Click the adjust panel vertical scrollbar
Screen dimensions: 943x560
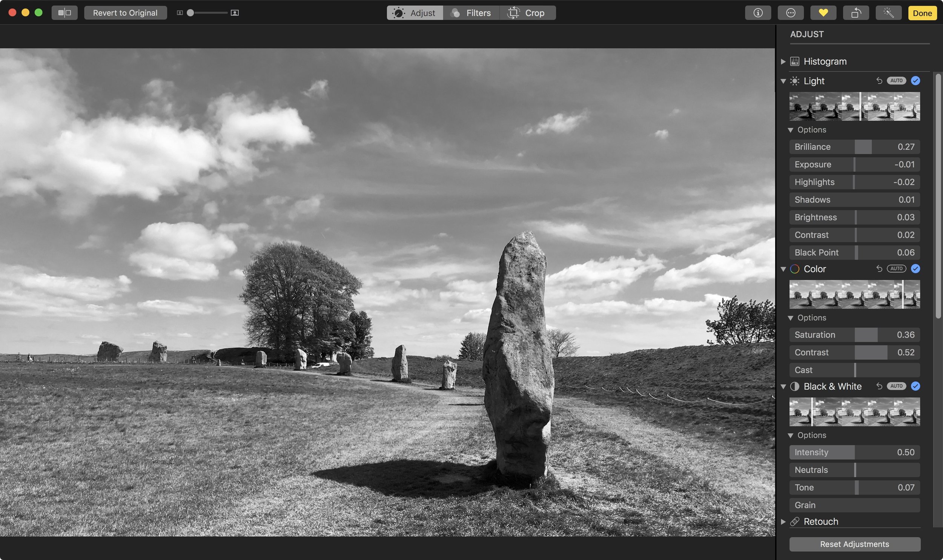(x=938, y=196)
